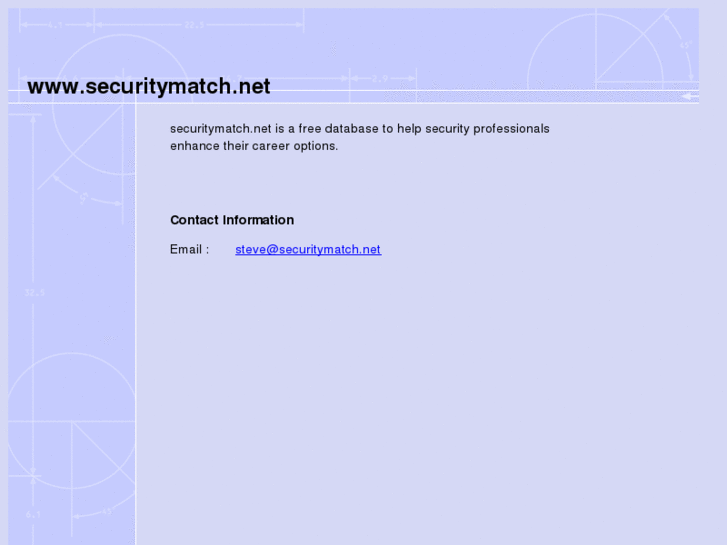Click the '9.1' dimension label at sidebar bottom
The image size is (727, 545).
(33, 514)
